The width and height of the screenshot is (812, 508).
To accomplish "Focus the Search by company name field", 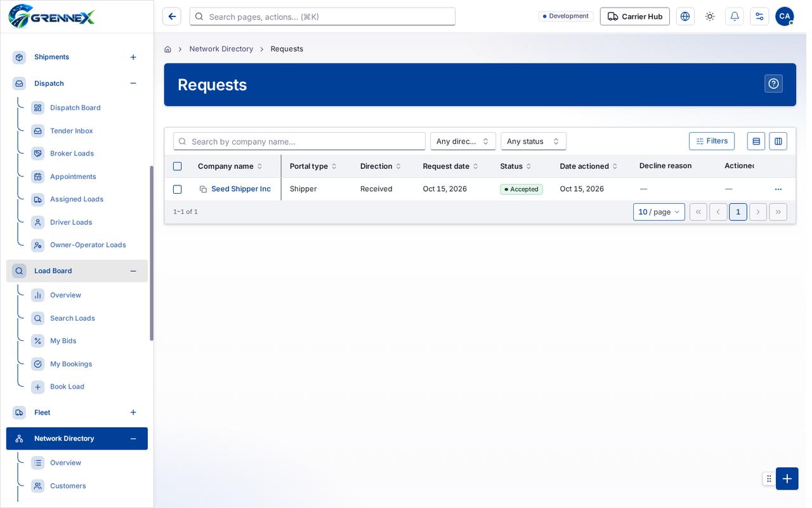I will coord(299,141).
